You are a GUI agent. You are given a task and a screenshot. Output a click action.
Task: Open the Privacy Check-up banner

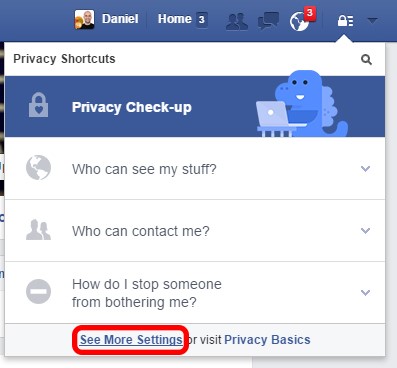[x=195, y=107]
